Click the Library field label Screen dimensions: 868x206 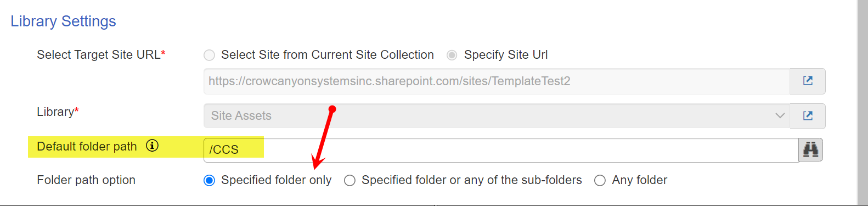click(x=55, y=112)
